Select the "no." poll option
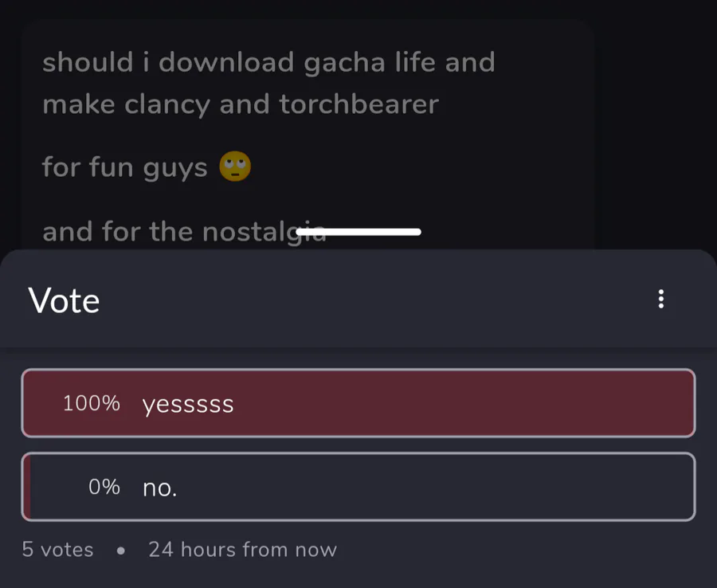The height and width of the screenshot is (588, 717). 358,487
